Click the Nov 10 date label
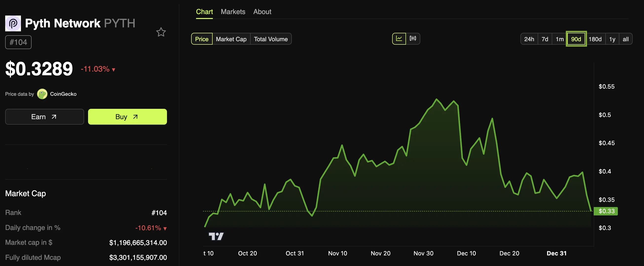The image size is (644, 266). pyautogui.click(x=337, y=253)
